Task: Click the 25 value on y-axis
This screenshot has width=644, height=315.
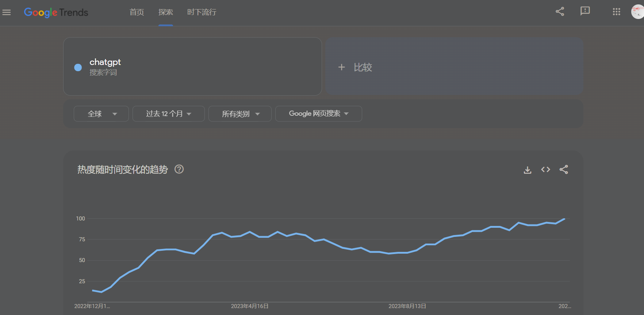Action: [x=82, y=281]
